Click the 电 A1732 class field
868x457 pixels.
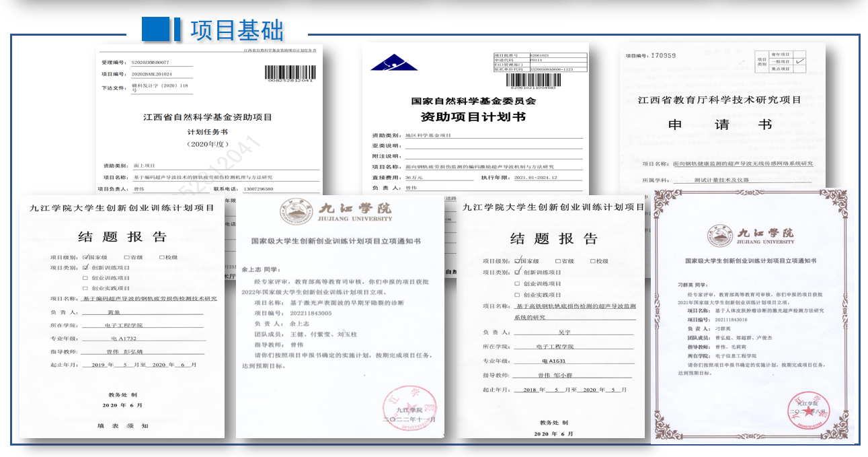click(124, 339)
